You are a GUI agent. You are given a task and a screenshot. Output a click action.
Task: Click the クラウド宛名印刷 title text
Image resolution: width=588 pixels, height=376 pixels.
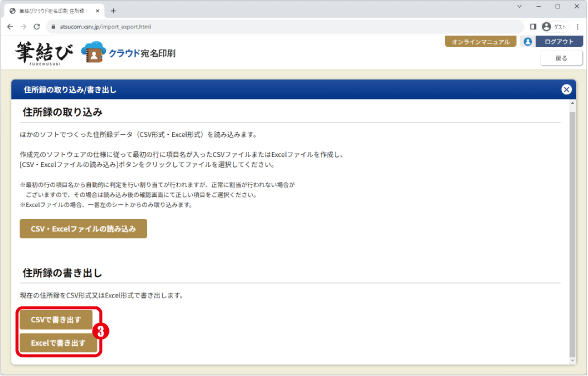pos(142,53)
